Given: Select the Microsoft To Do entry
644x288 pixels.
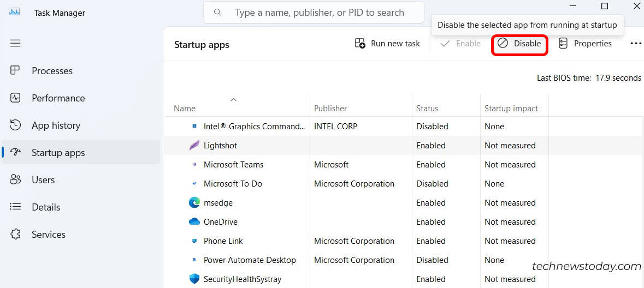Looking at the screenshot, I should click(233, 183).
